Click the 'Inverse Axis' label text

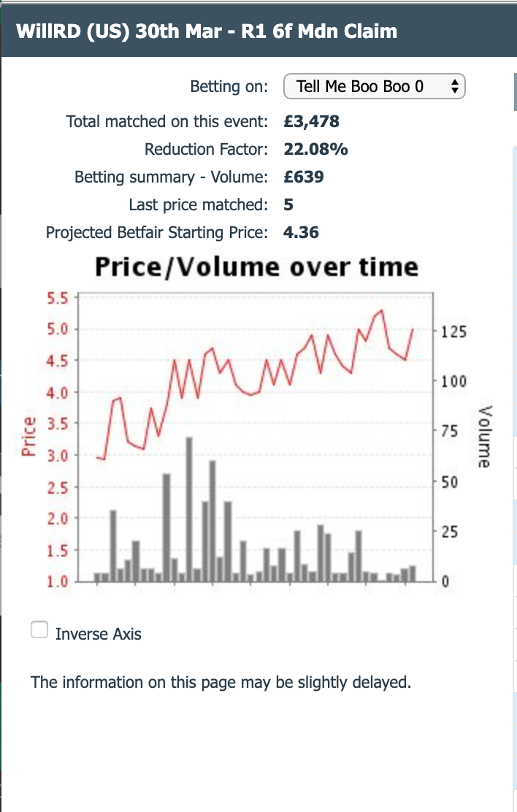(x=99, y=634)
